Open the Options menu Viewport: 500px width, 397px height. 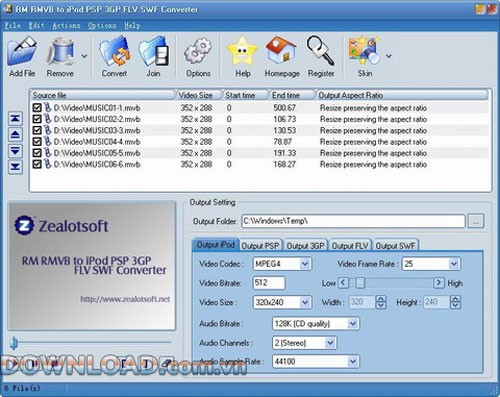point(102,25)
